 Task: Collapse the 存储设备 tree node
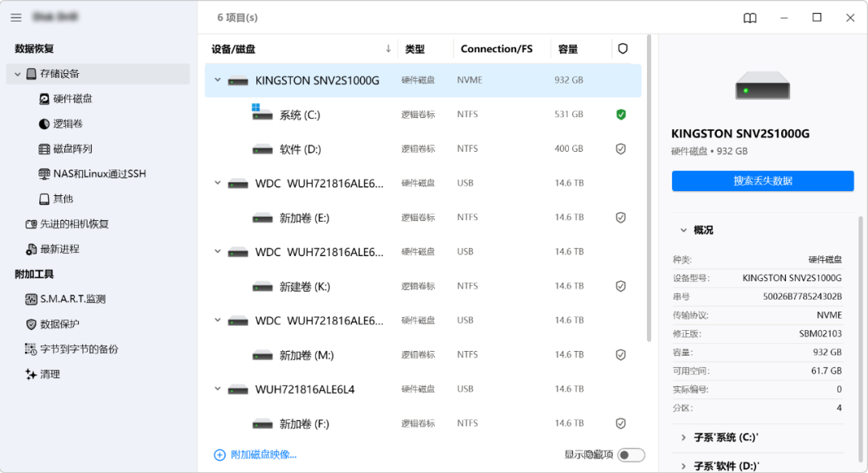coord(18,74)
